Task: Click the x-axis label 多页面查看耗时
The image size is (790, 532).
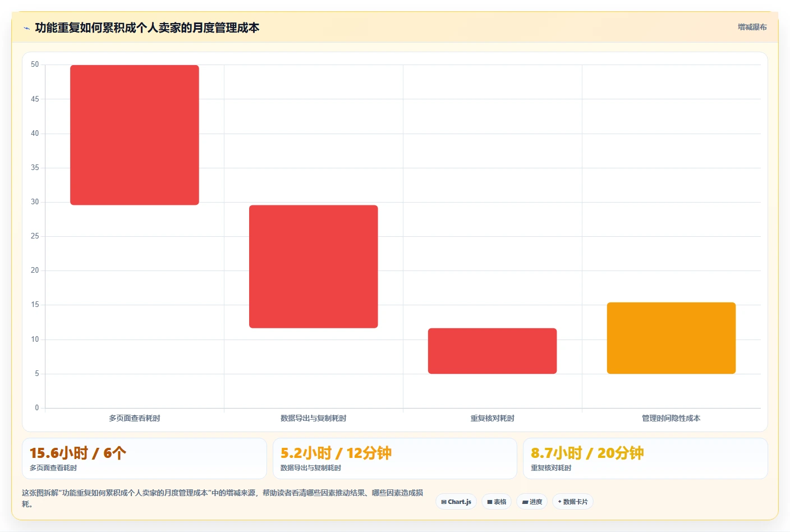Action: click(x=135, y=418)
